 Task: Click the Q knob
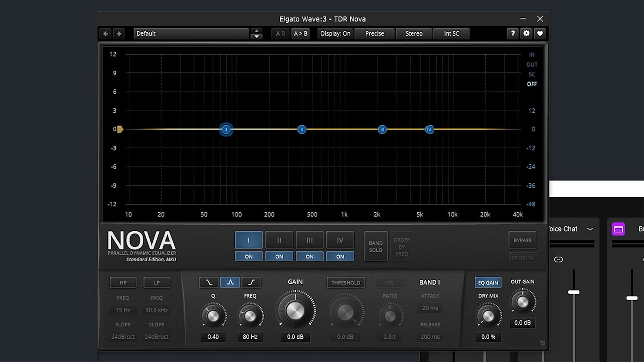pos(213,316)
